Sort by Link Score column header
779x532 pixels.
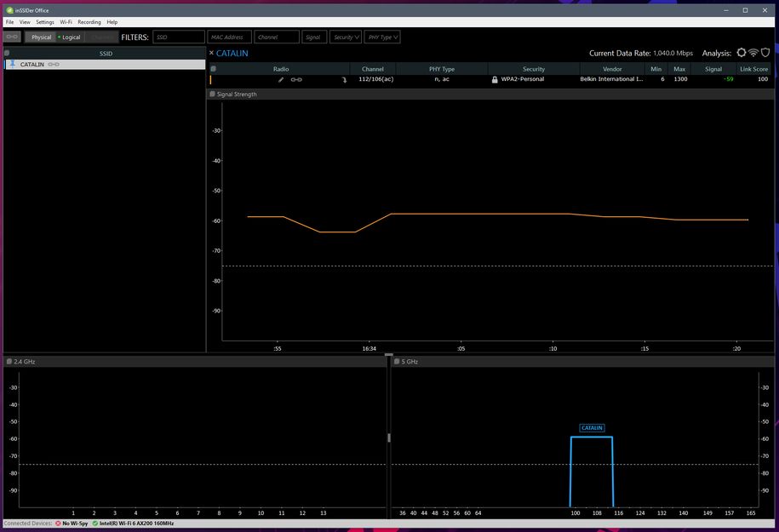[753, 69]
